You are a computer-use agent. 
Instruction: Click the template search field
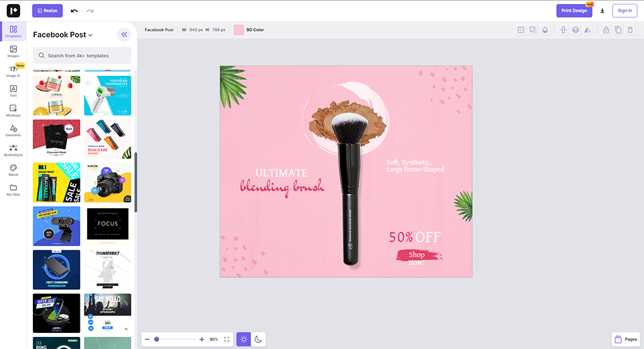tap(83, 56)
